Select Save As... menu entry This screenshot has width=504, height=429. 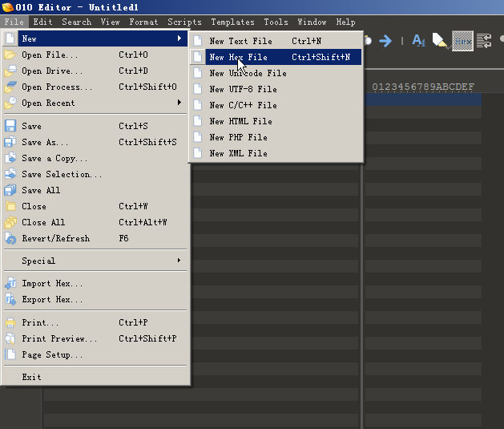click(x=95, y=142)
